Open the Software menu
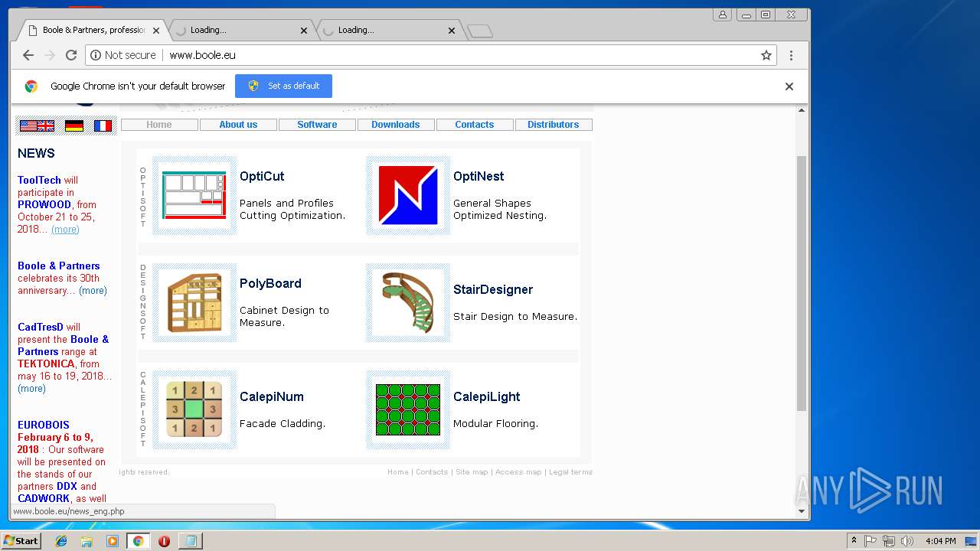The image size is (980, 551). pyautogui.click(x=317, y=125)
